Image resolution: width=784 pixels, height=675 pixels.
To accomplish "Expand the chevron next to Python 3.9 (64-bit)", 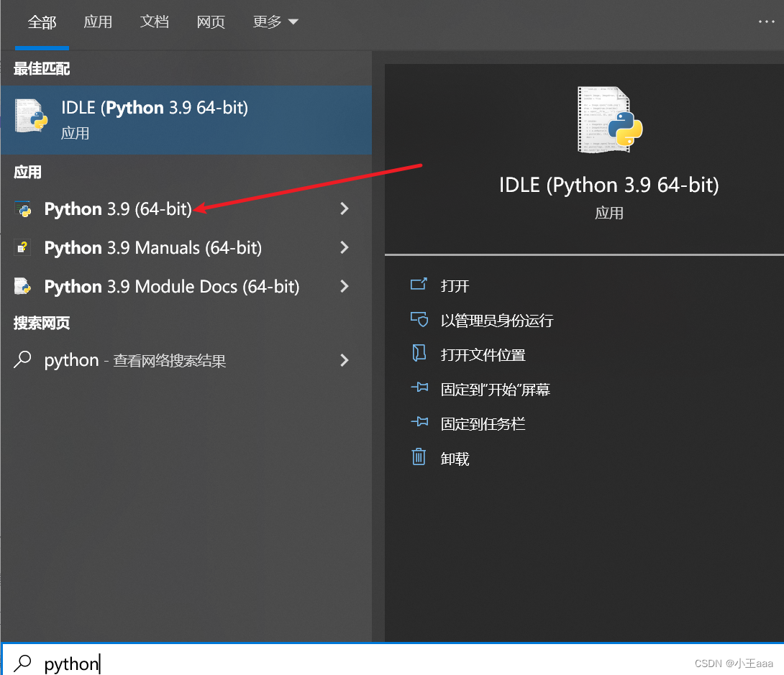I will pos(345,208).
